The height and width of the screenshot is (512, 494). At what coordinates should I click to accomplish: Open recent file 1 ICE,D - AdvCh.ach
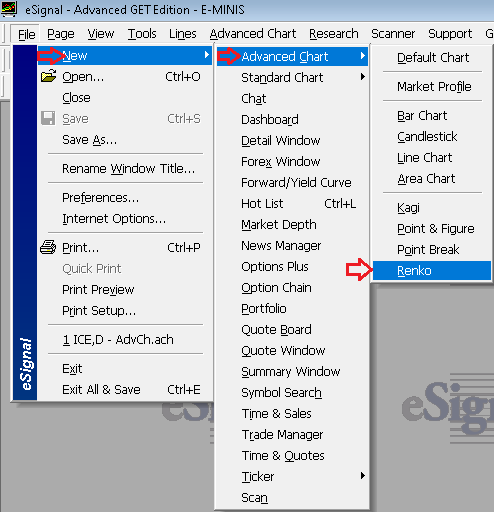click(x=125, y=340)
